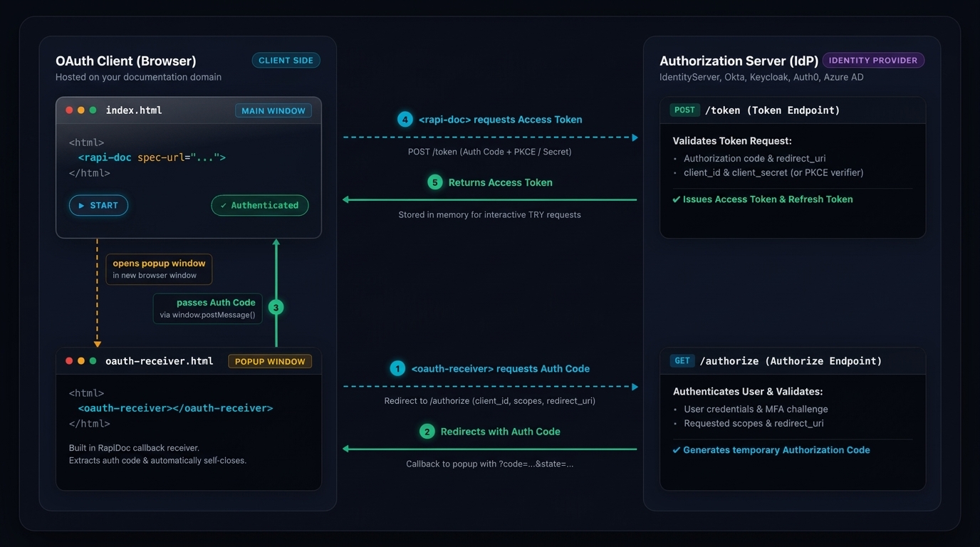Click the START button in index.html window
Viewport: 980px width, 547px height.
[x=98, y=205]
